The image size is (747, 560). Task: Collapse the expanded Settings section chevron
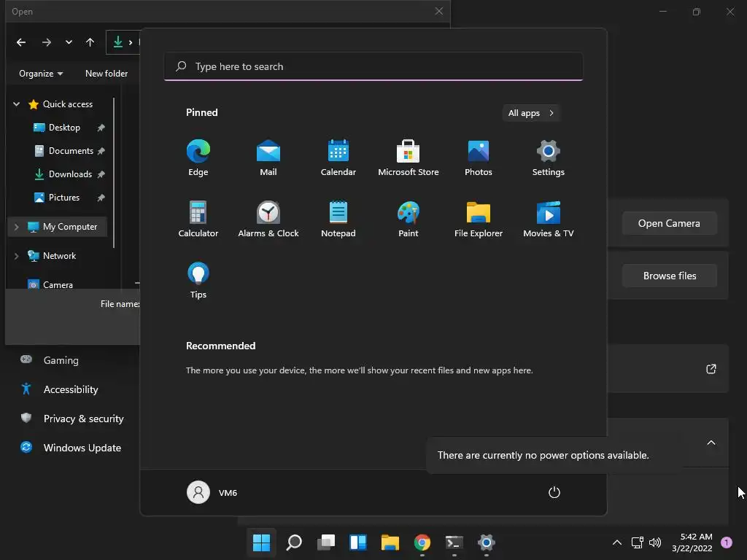pos(711,443)
